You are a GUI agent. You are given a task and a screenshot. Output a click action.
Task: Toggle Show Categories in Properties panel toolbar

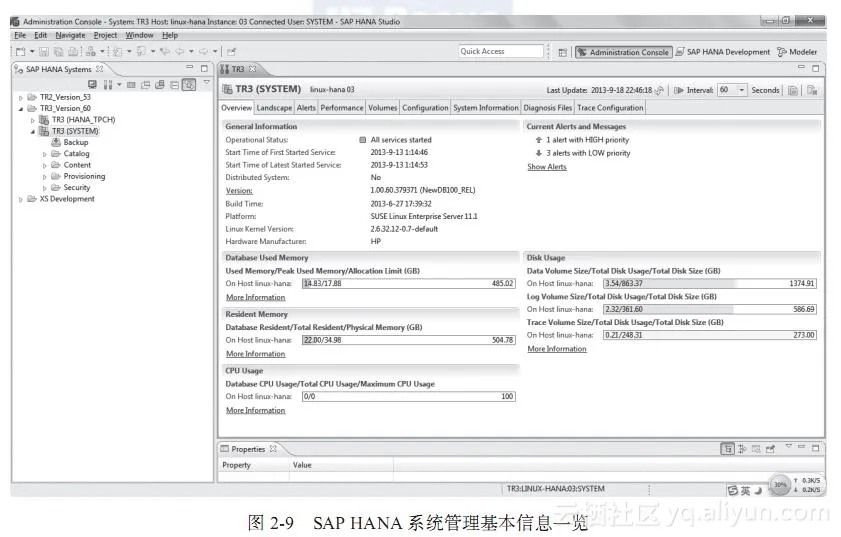coord(727,448)
